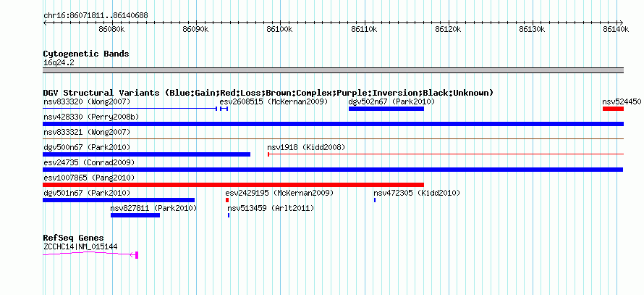Open dgv501n67 (Park2010) blue bar

click(119, 200)
